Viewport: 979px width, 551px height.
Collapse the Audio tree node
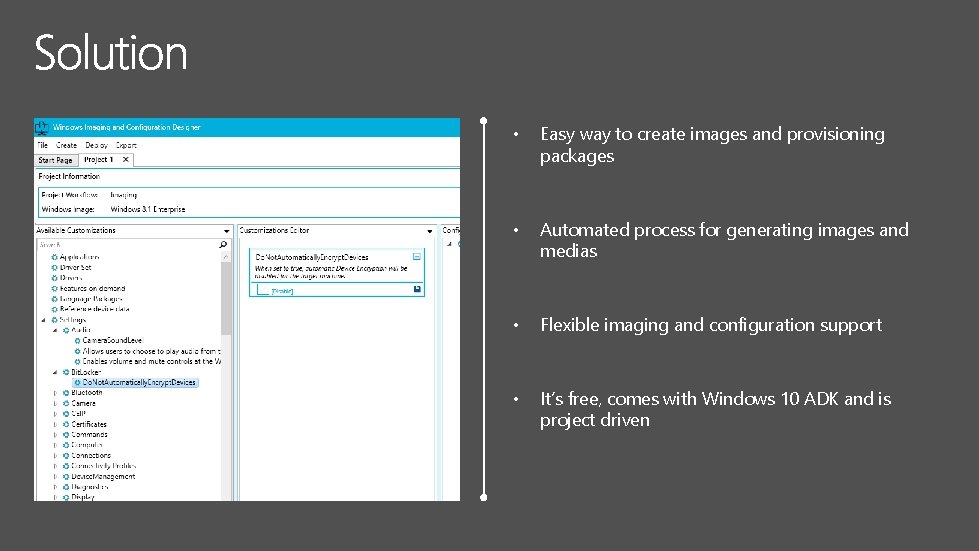[x=55, y=330]
